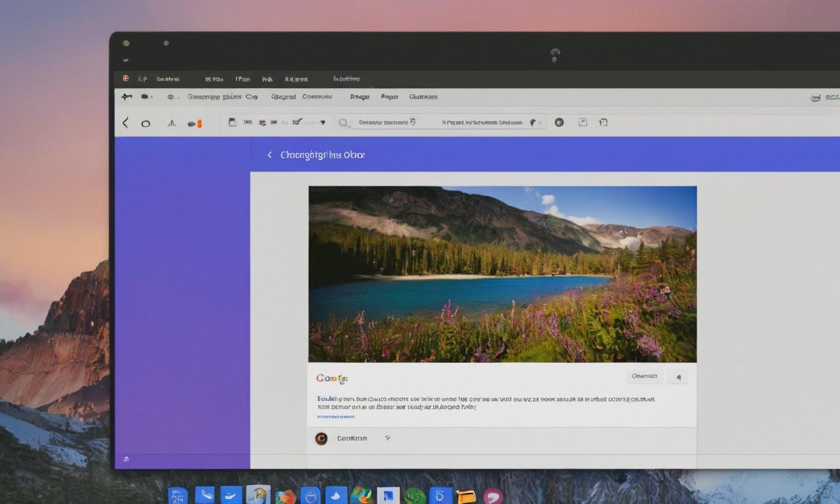The image size is (840, 504).
Task: Select the magnifier search icon in the omnibox
Action: pyautogui.click(x=345, y=122)
